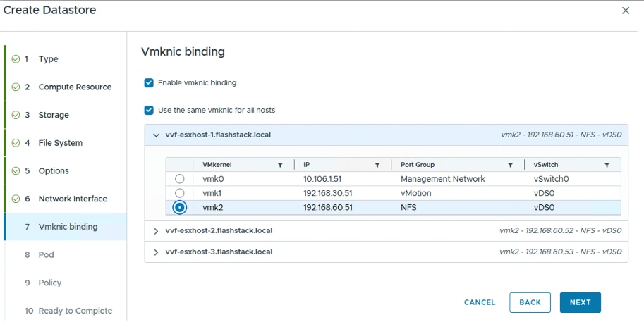
Task: Click the BACK button
Action: point(530,302)
